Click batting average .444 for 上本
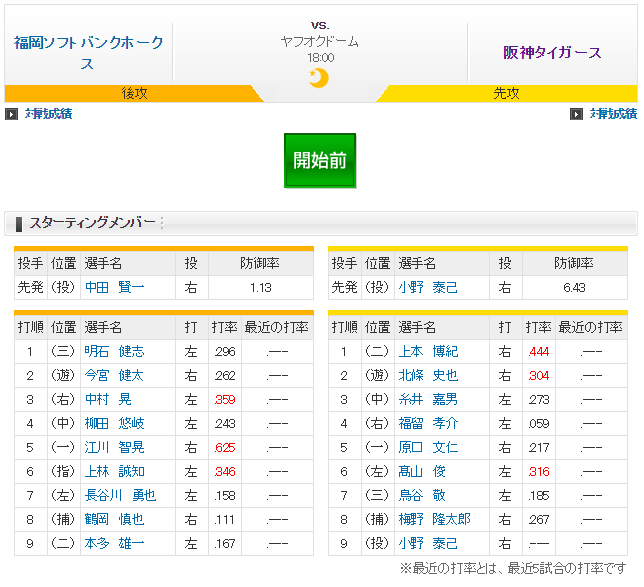Image resolution: width=644 pixels, height=587 pixels. point(539,352)
